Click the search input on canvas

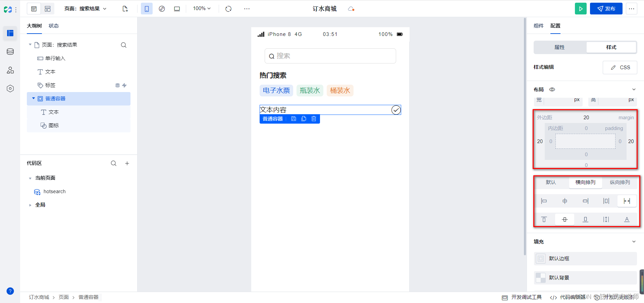pos(330,56)
